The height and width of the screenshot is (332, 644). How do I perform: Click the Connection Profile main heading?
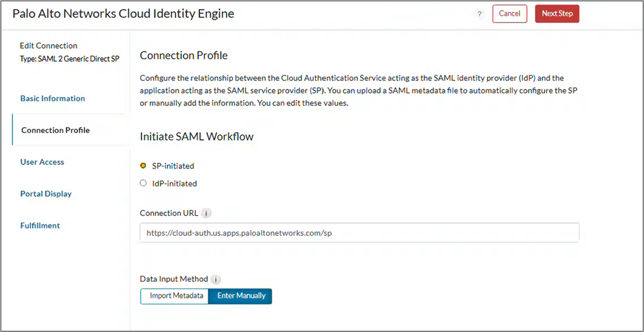[x=184, y=56]
